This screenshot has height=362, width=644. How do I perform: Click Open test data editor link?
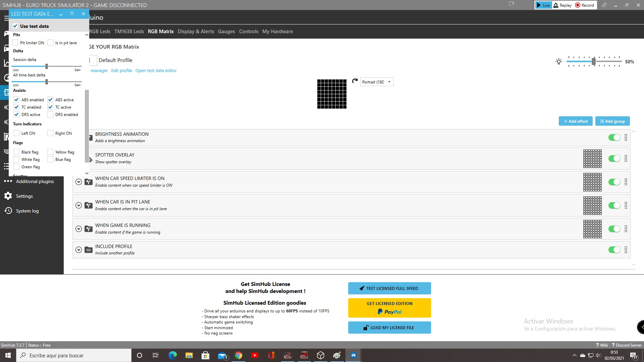(x=156, y=70)
